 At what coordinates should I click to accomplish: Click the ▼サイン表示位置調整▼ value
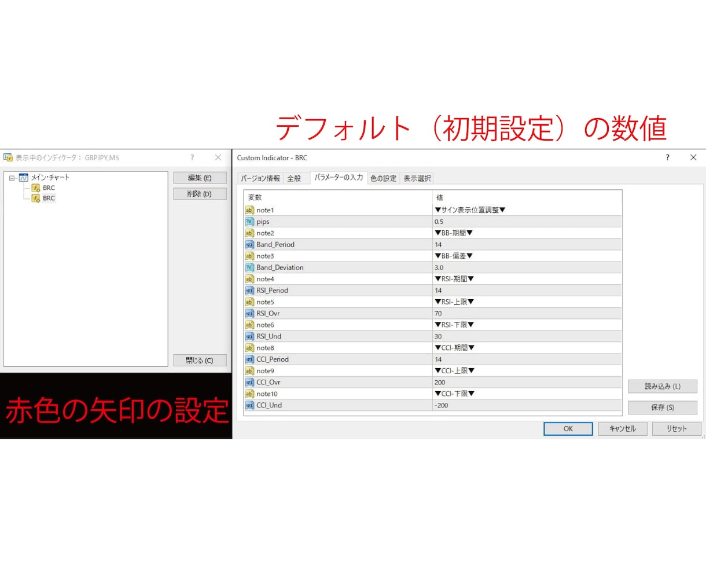click(470, 210)
